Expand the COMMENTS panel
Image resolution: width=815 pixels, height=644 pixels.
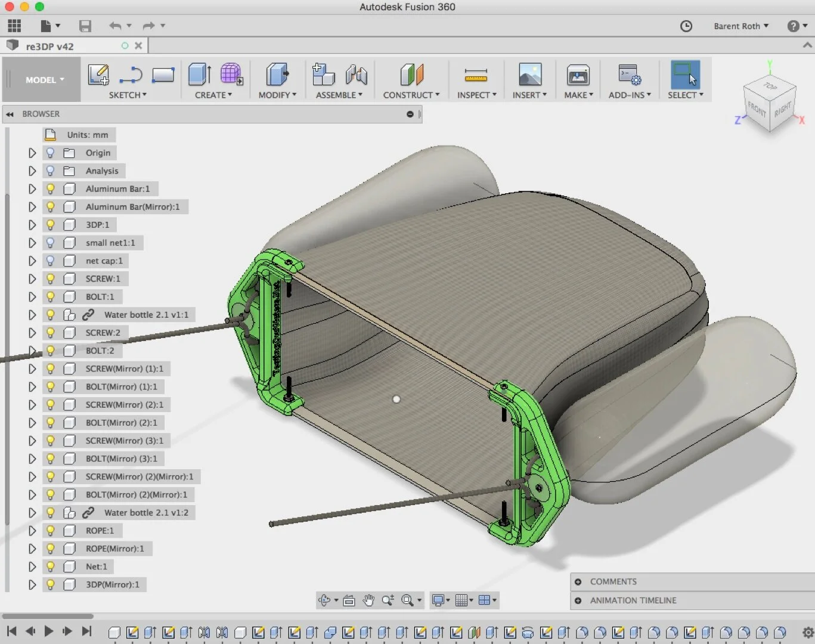578,582
